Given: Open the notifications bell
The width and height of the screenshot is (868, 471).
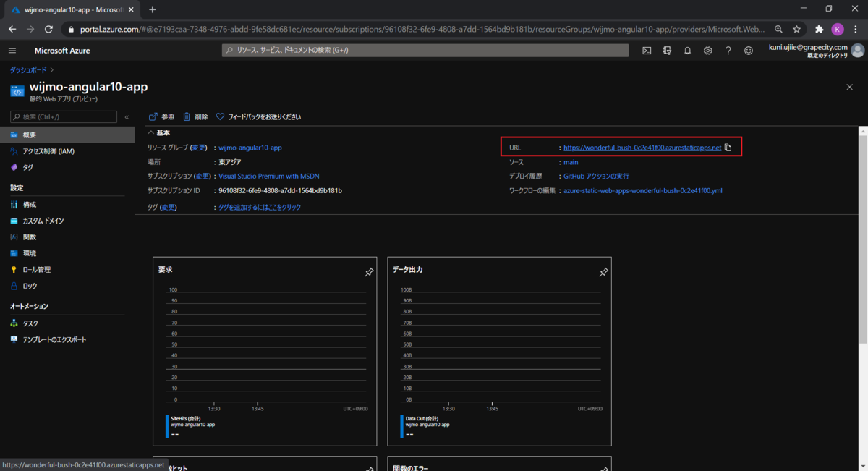Looking at the screenshot, I should 688,51.
